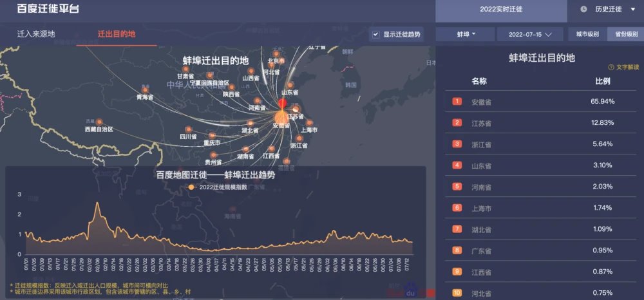Image resolution: width=644 pixels, height=300 pixels.
Task: Click the 65.94% value for 安徽省
Action: (603, 101)
